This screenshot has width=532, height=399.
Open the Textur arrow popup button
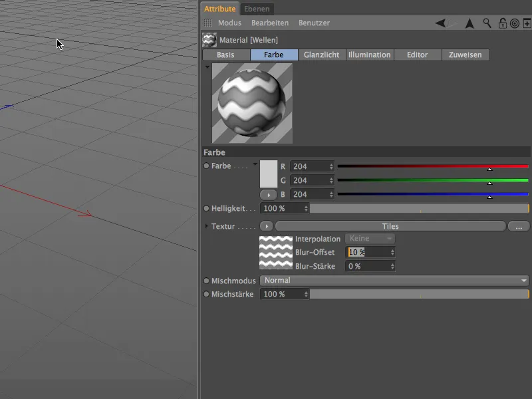click(267, 226)
